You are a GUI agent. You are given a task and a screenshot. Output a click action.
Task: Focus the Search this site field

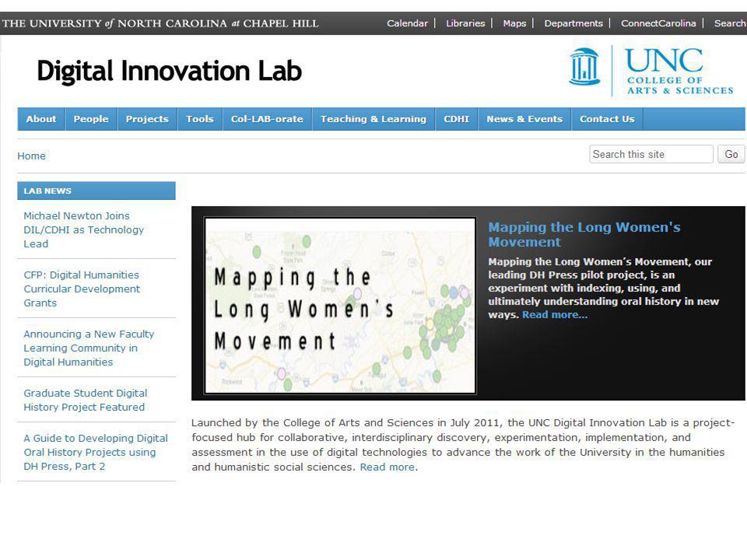(x=651, y=154)
